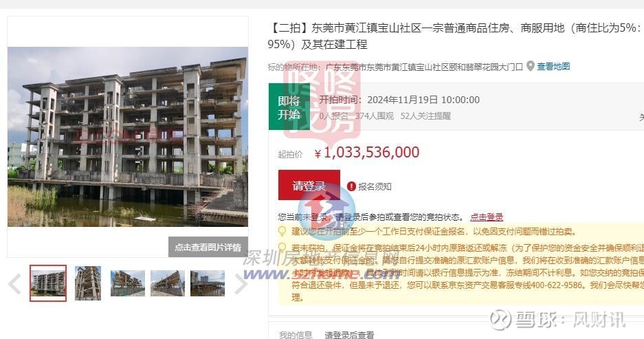Select the first building thumbnail
This screenshot has height=339, width=644.
48,283
